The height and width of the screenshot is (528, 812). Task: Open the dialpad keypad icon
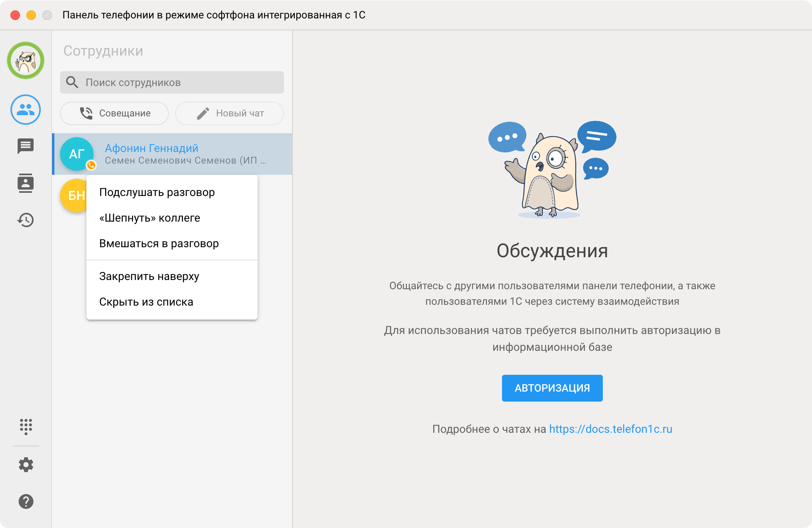pyautogui.click(x=26, y=427)
